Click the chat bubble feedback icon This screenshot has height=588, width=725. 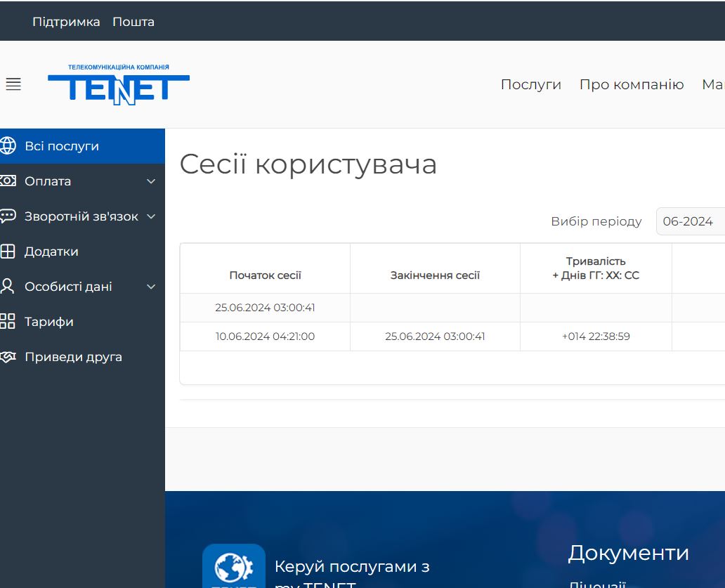[x=8, y=216]
